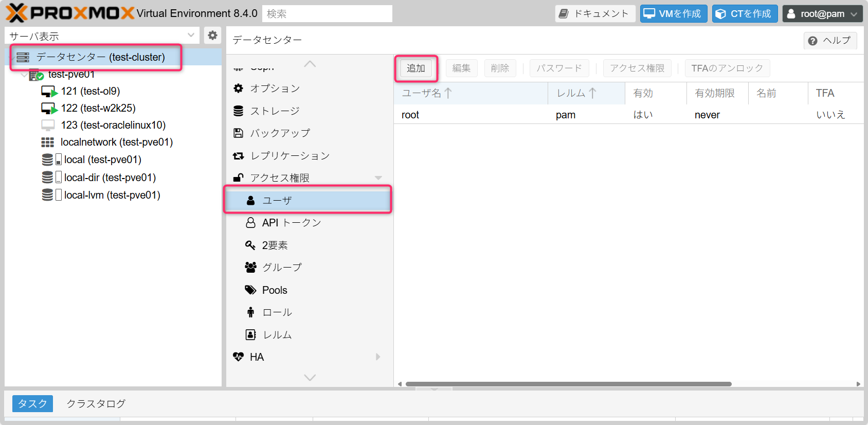Click the パスワード button
The image size is (868, 425).
click(559, 68)
